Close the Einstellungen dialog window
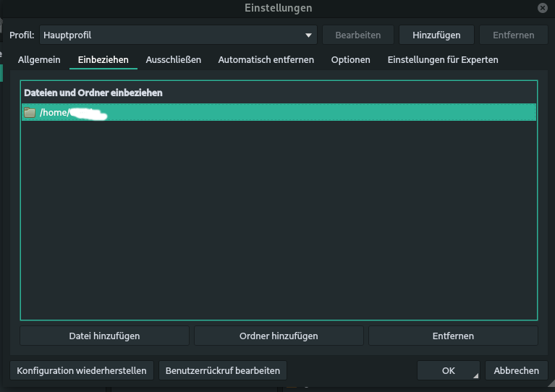Image resolution: width=555 pixels, height=392 pixels. pos(542,8)
